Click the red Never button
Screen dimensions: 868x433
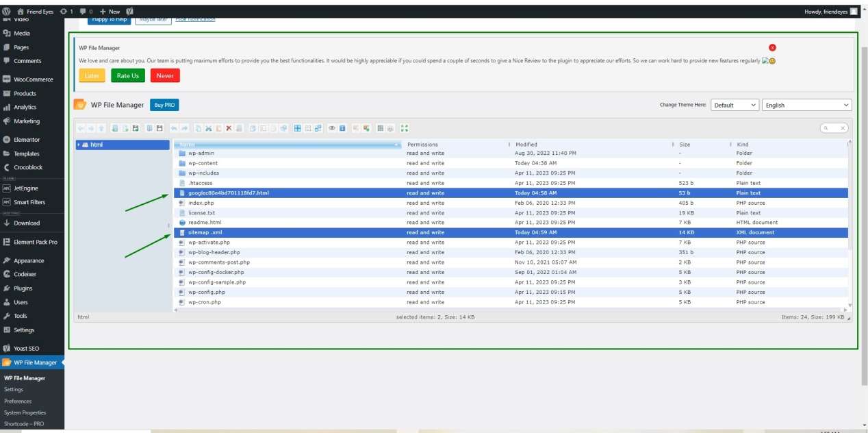165,75
